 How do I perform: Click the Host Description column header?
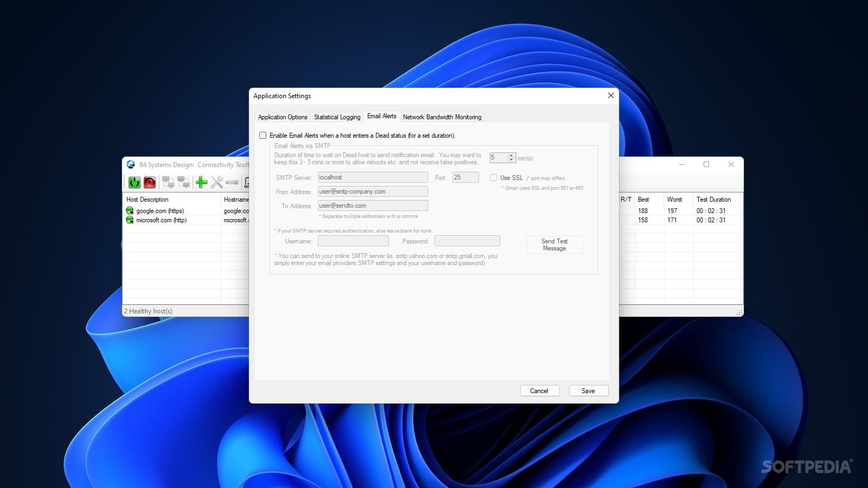[172, 200]
